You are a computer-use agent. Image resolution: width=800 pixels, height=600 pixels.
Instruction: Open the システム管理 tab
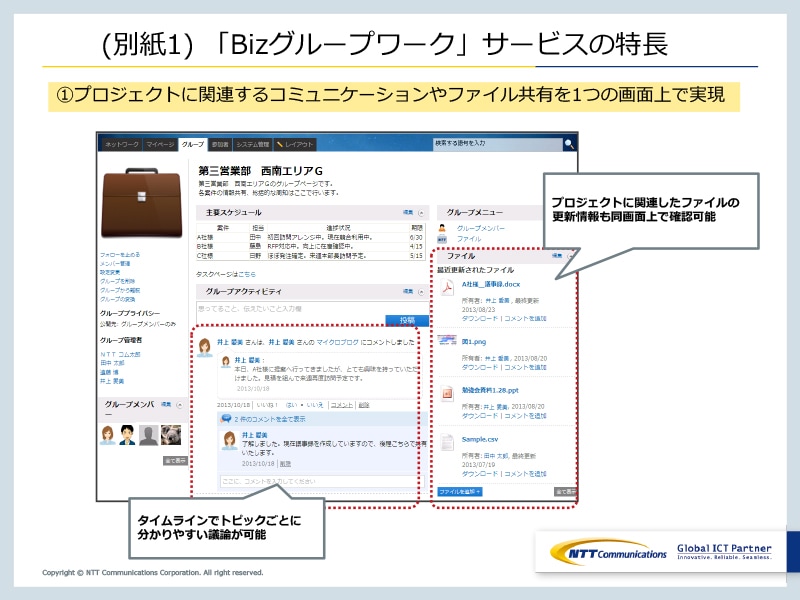coord(253,144)
